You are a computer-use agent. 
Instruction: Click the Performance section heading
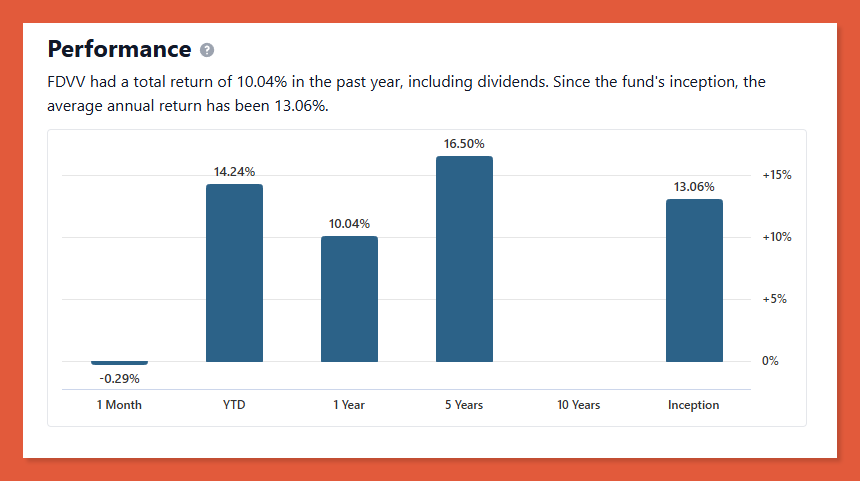[119, 49]
